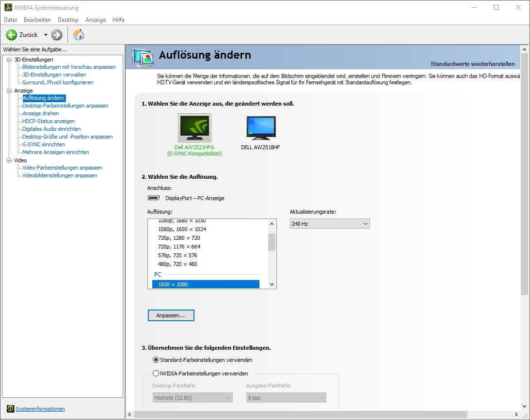This screenshot has width=530, height=420.
Task: Click the horizontal scrollbar right arrow
Action: pos(516,414)
